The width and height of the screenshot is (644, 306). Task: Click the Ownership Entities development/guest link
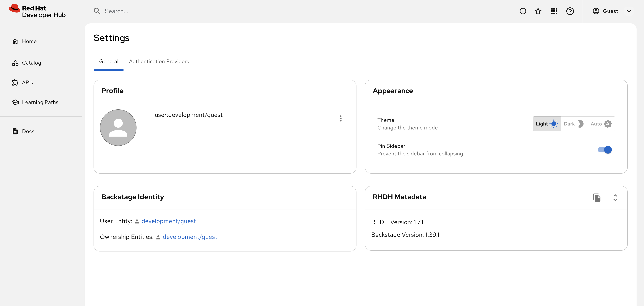[x=190, y=237]
